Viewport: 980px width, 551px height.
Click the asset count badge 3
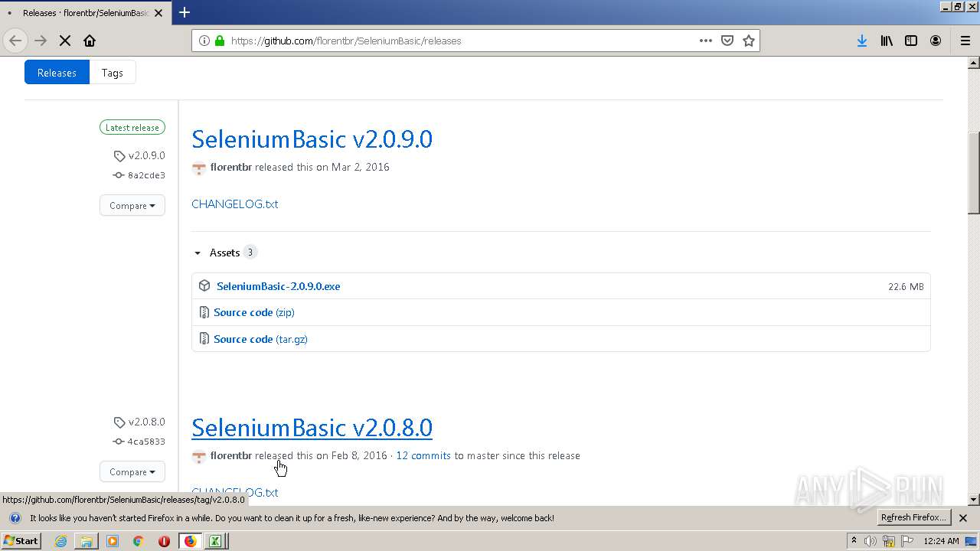(x=250, y=253)
